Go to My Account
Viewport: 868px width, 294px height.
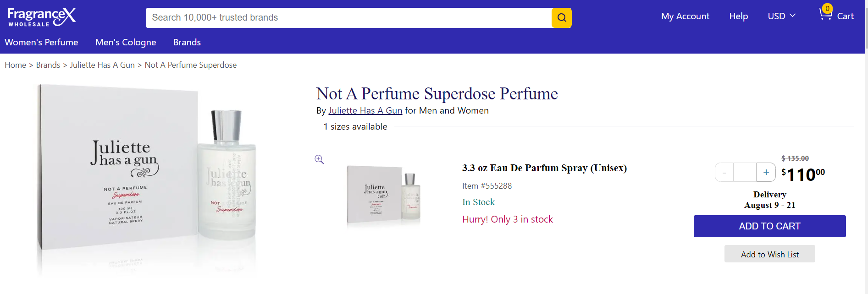(x=685, y=16)
